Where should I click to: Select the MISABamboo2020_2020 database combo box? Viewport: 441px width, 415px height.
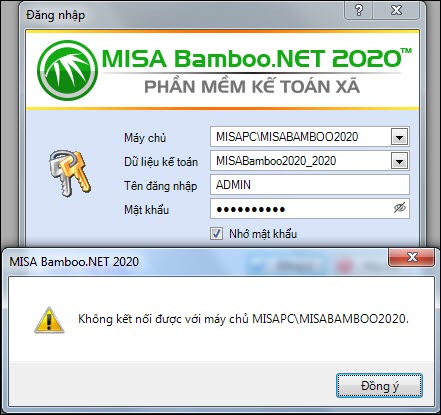coord(310,161)
